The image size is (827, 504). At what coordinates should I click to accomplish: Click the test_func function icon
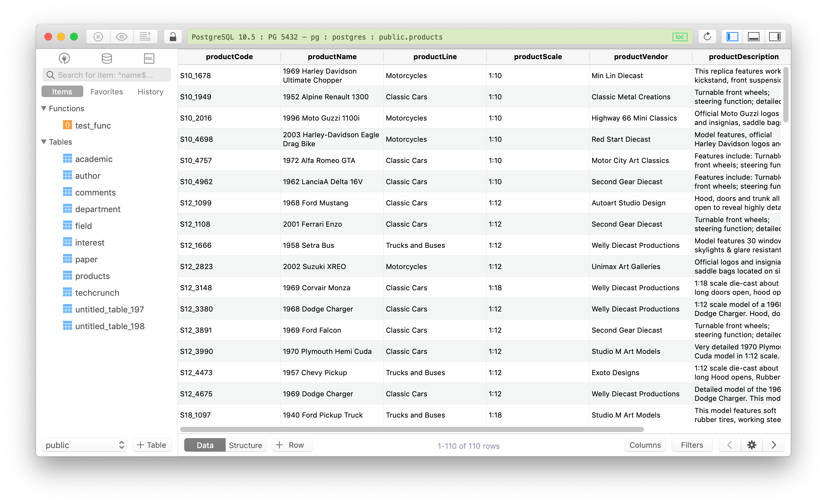[x=67, y=125]
